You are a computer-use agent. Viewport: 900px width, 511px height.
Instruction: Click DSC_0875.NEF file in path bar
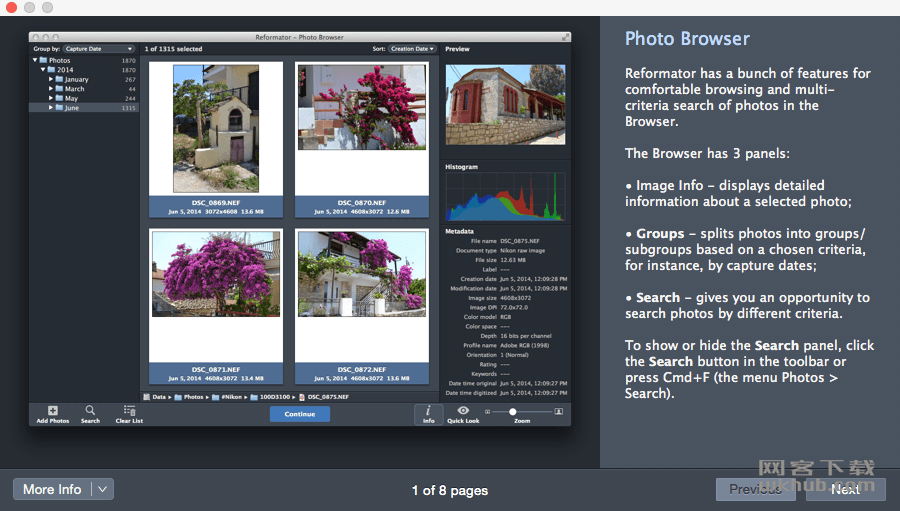[324, 397]
